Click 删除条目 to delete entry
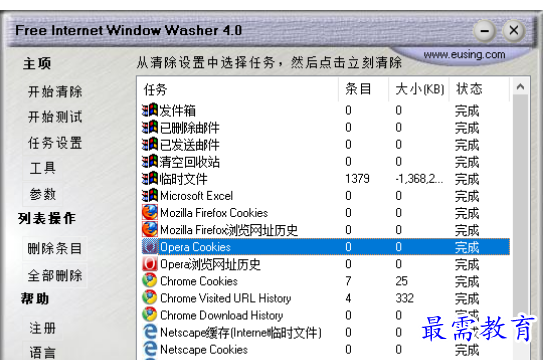 tap(55, 248)
